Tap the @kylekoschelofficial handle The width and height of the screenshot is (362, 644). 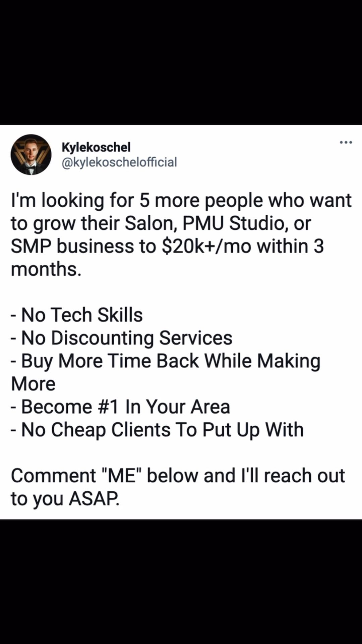[119, 162]
